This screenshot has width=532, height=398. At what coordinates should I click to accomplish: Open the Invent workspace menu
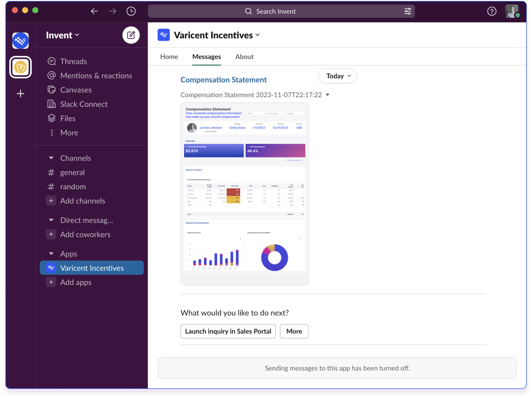63,35
